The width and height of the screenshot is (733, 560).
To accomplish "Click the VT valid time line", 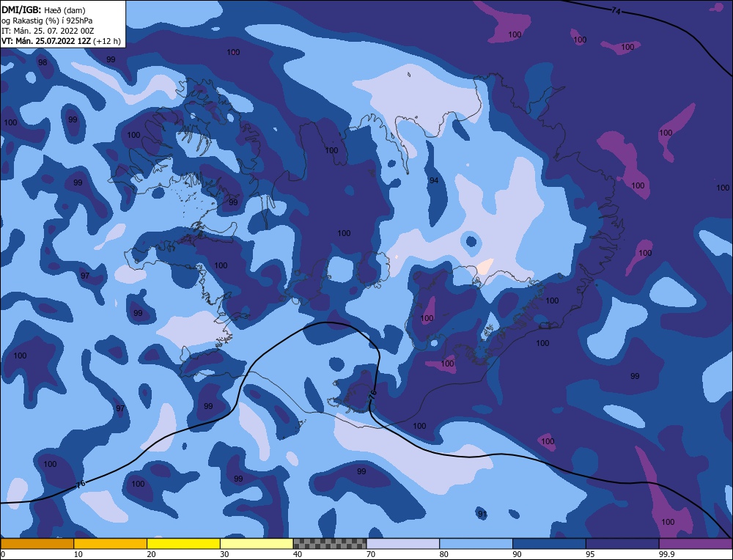I will [61, 40].
